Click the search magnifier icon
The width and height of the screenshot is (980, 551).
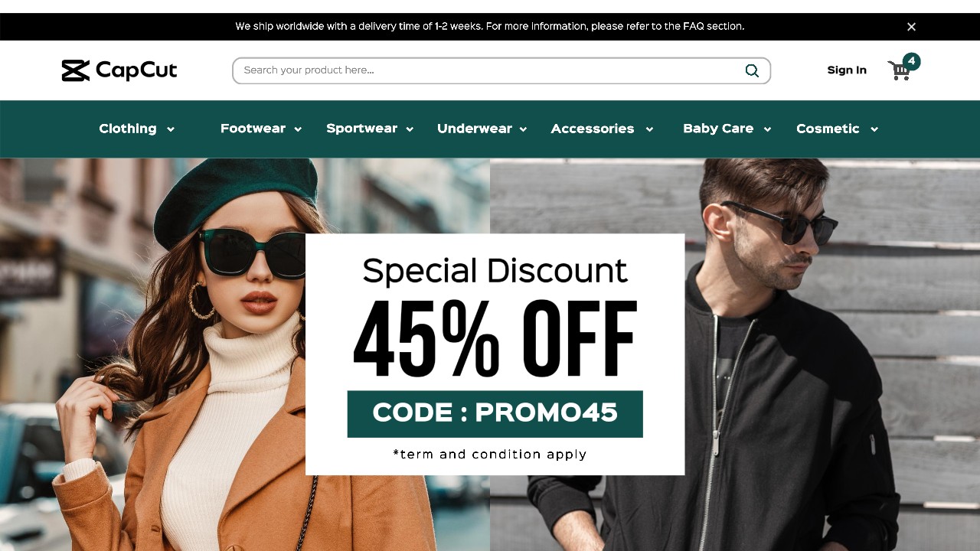coord(752,70)
